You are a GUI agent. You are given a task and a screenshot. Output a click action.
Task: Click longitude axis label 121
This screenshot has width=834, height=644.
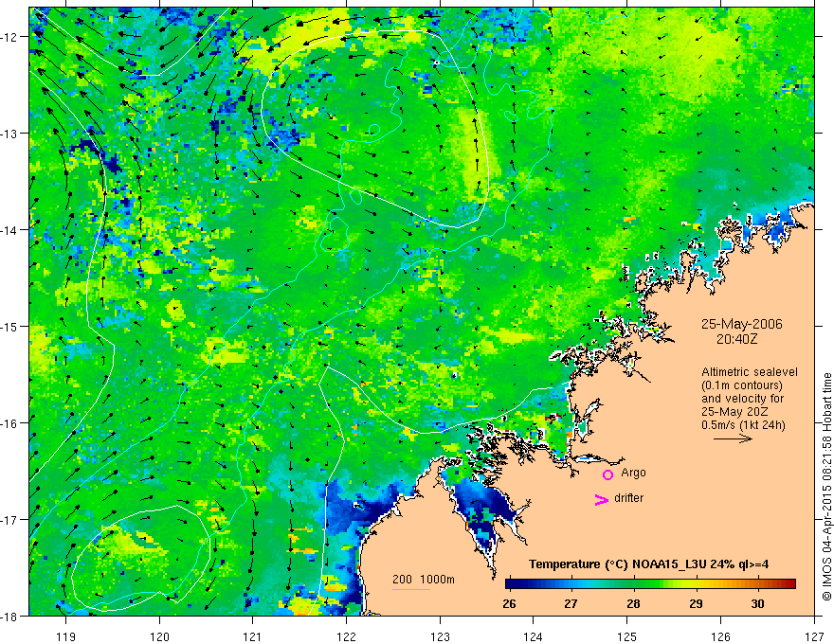tap(253, 636)
